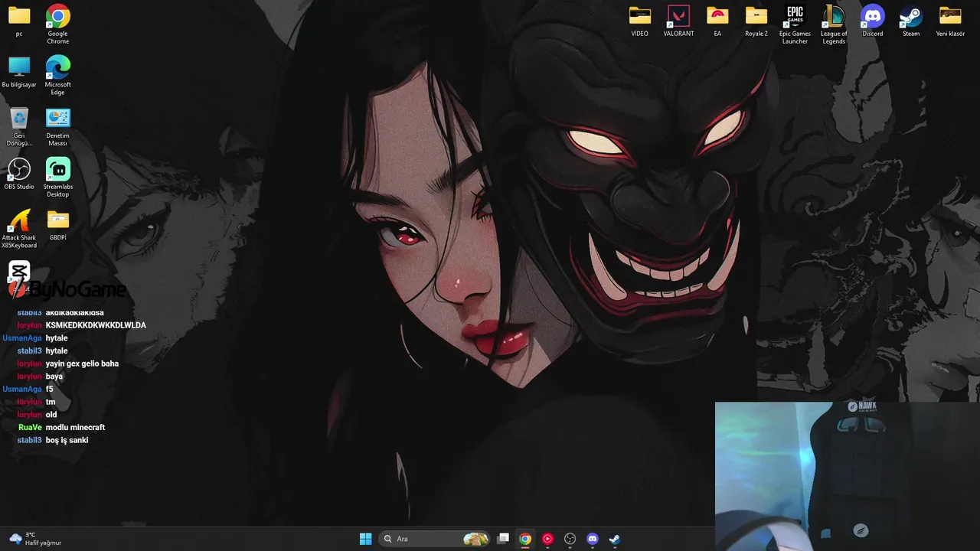This screenshot has height=551, width=980.
Task: Select the CapCut desktop shortcut
Action: click(19, 275)
